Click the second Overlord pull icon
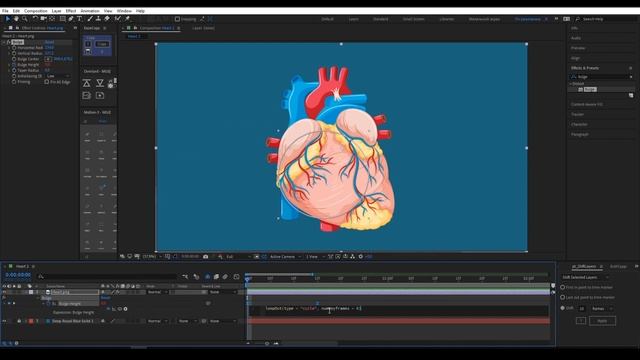 coord(100,84)
